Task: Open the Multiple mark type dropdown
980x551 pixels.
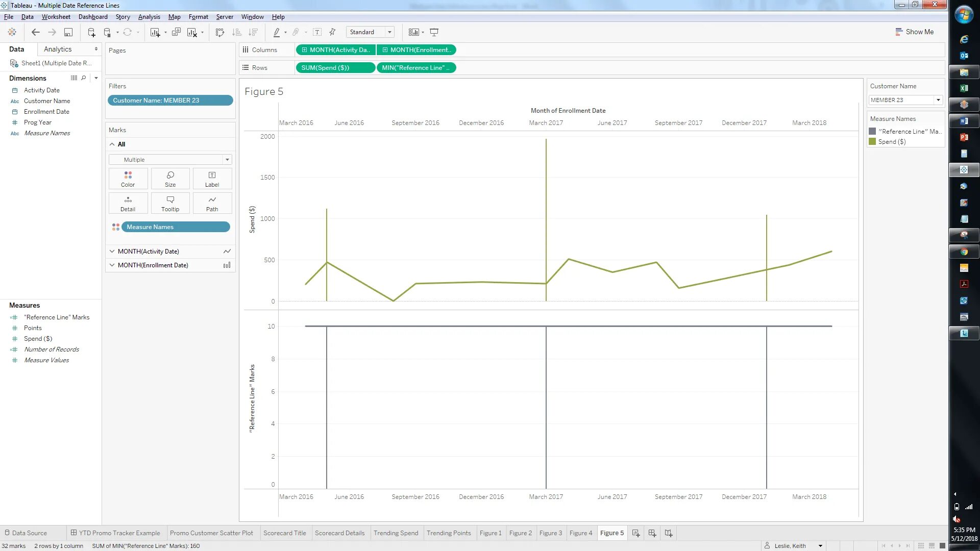Action: 227,160
